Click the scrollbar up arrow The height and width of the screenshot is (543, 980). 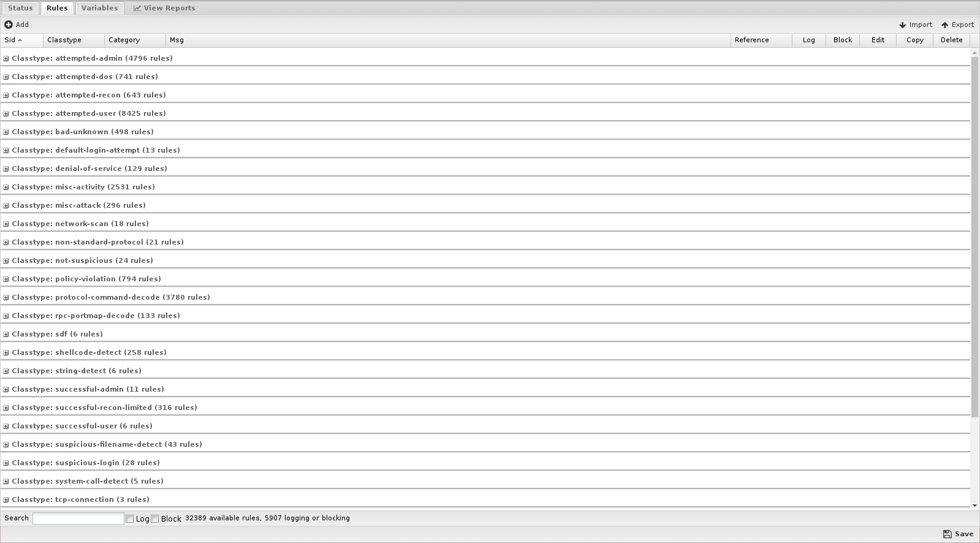pyautogui.click(x=975, y=52)
